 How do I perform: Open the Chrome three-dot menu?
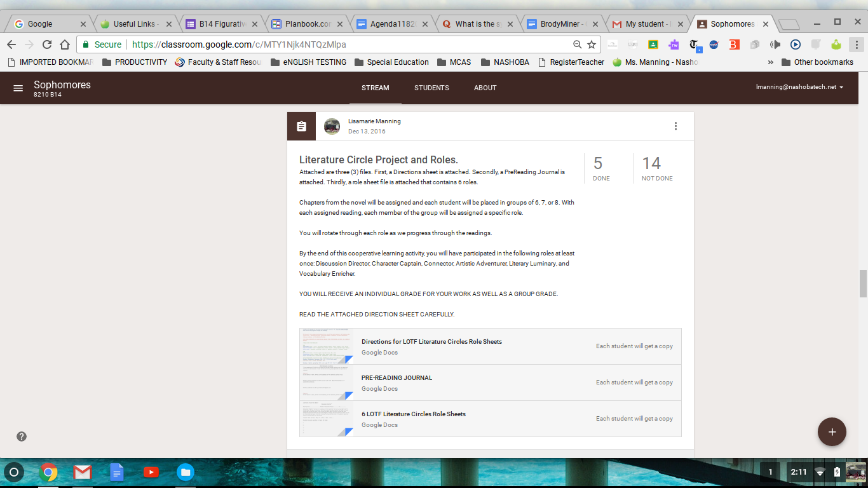tap(856, 44)
